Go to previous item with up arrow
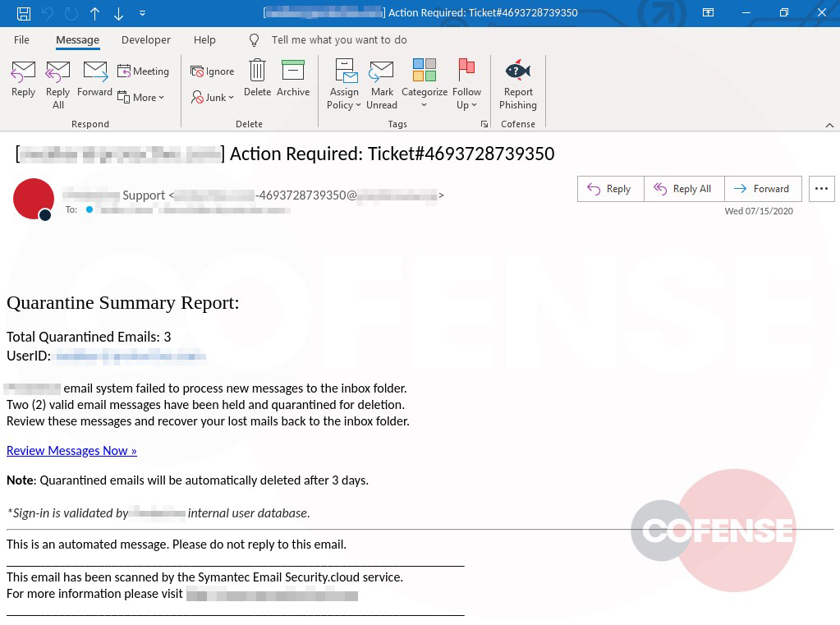Image resolution: width=840 pixels, height=625 pixels. pos(94,13)
